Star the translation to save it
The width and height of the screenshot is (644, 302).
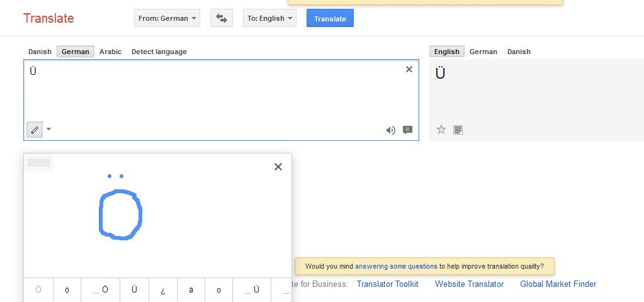441,130
